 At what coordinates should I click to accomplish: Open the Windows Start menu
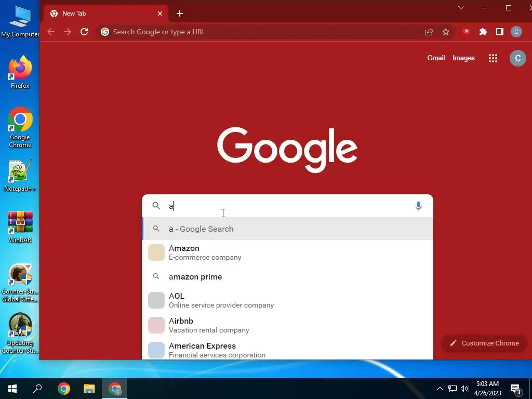pyautogui.click(x=12, y=389)
